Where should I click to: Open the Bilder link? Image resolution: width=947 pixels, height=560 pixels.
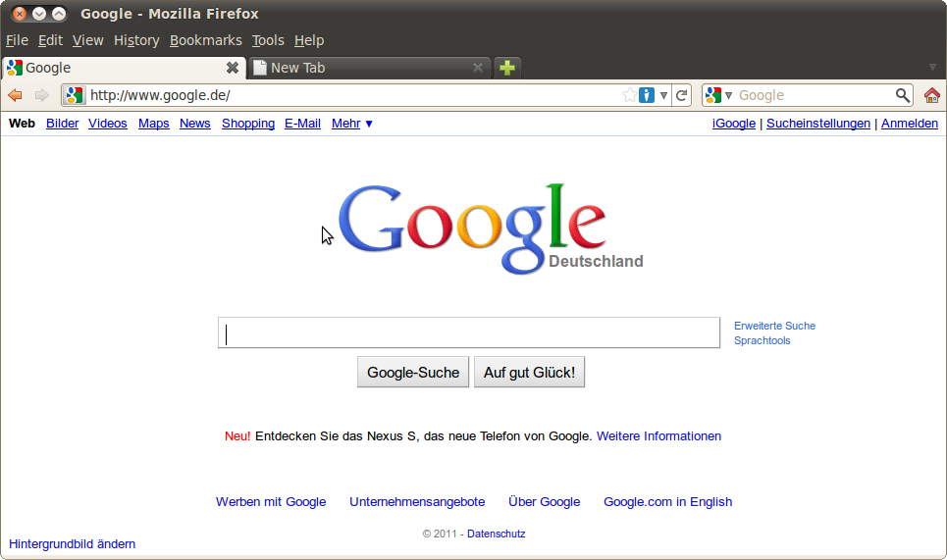[x=62, y=124]
